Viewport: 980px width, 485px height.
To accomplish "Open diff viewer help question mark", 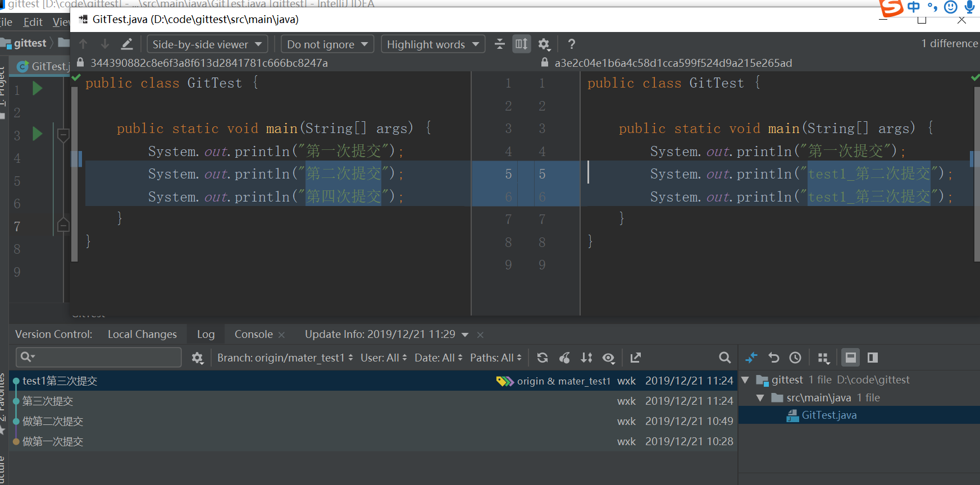I will click(571, 44).
